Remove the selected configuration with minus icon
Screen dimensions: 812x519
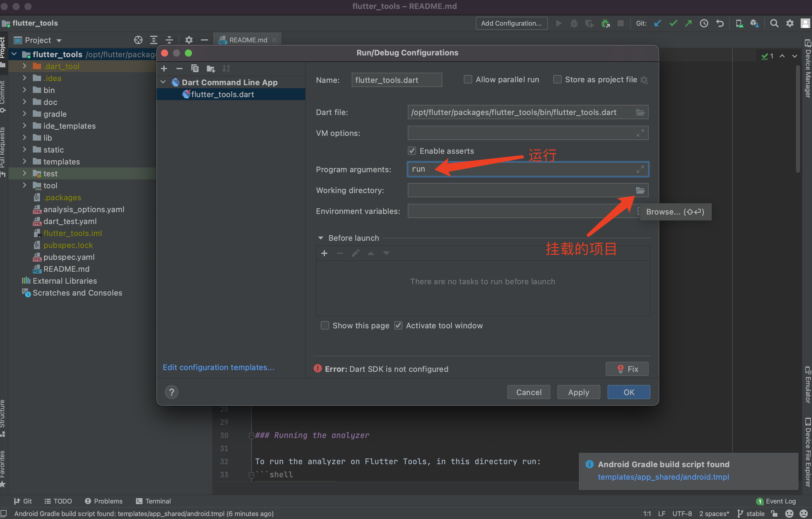(179, 69)
